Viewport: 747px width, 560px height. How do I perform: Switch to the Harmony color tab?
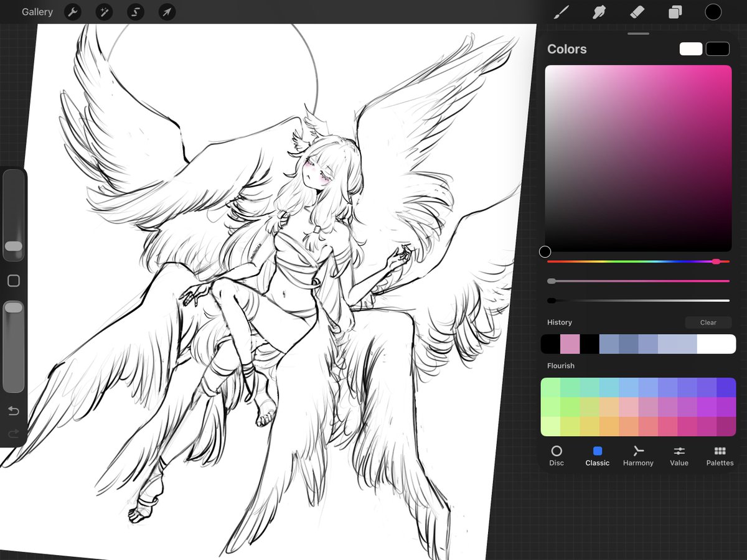pos(638,455)
